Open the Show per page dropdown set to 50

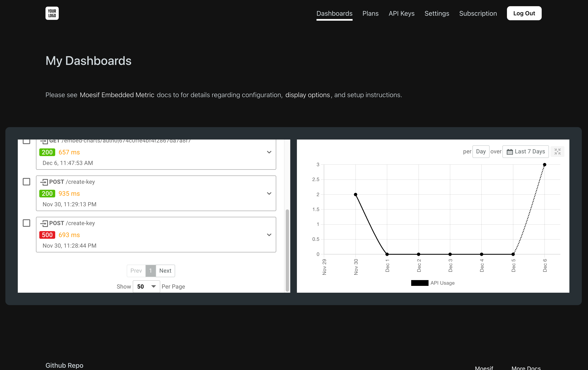click(146, 286)
